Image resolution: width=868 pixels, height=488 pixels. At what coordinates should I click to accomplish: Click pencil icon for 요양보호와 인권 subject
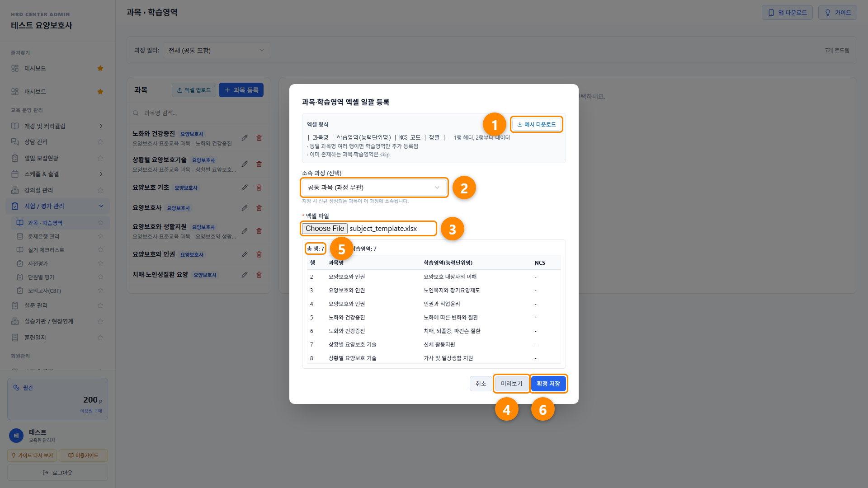pyautogui.click(x=245, y=254)
